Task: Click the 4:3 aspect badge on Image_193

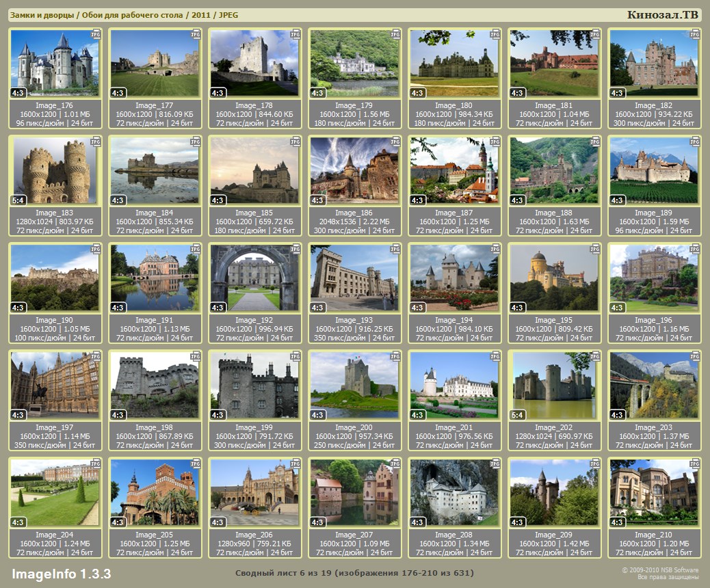Action: tap(317, 308)
